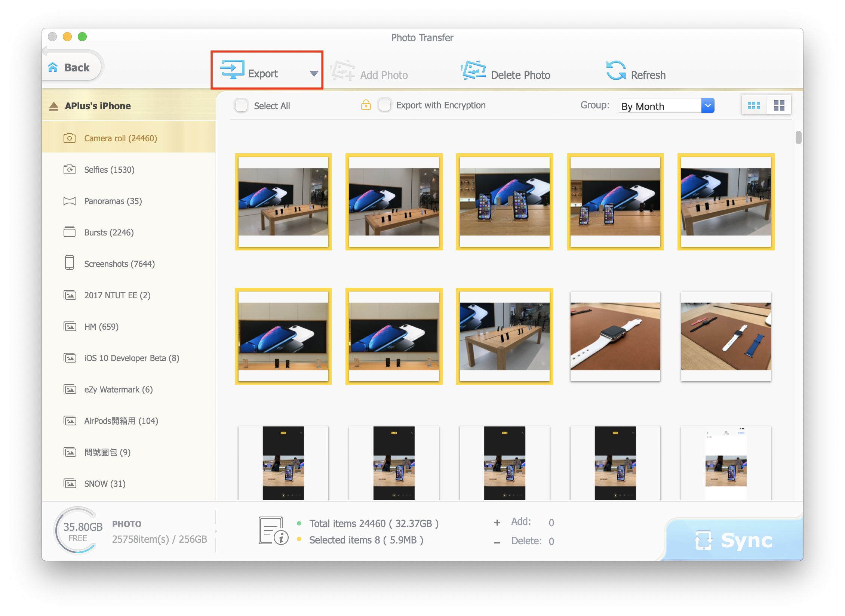845x616 pixels.
Task: Open the Group By Month dropdown
Action: [x=666, y=106]
